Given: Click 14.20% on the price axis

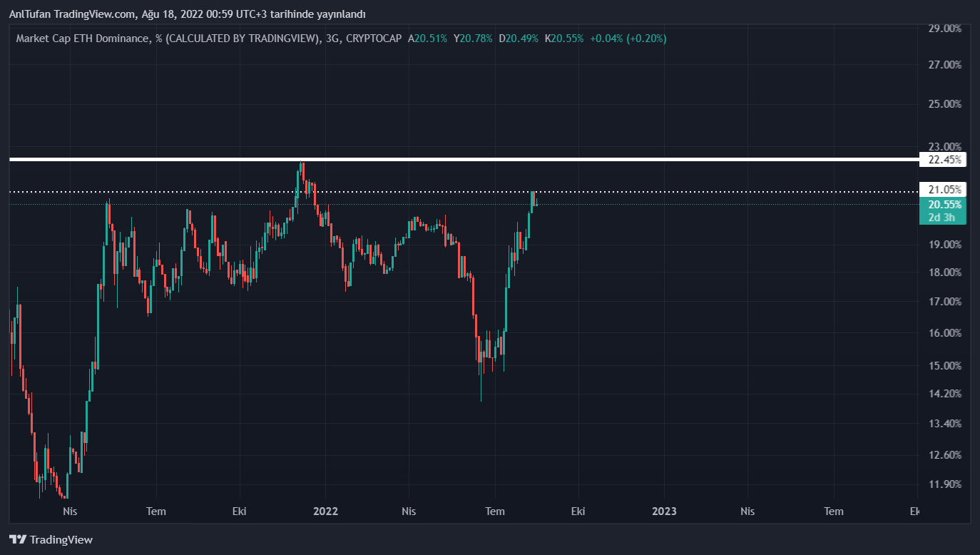Looking at the screenshot, I should 944,394.
